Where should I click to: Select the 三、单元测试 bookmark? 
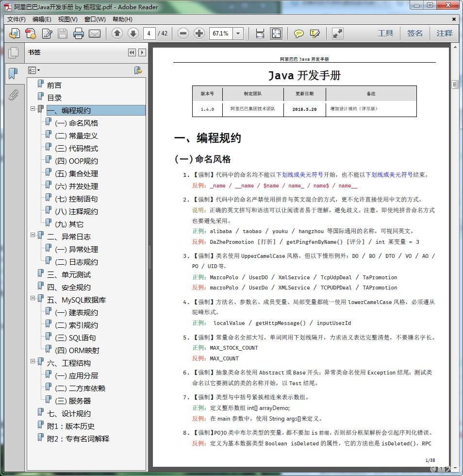click(69, 275)
